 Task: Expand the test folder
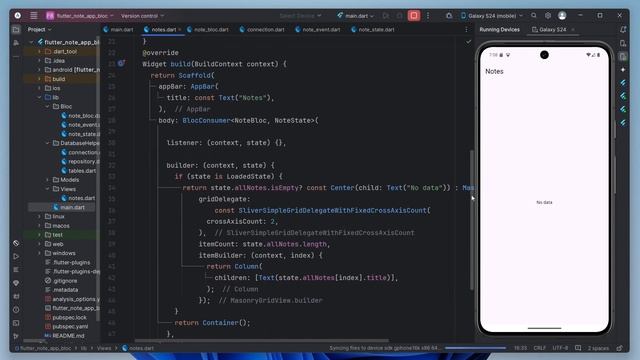(40, 235)
